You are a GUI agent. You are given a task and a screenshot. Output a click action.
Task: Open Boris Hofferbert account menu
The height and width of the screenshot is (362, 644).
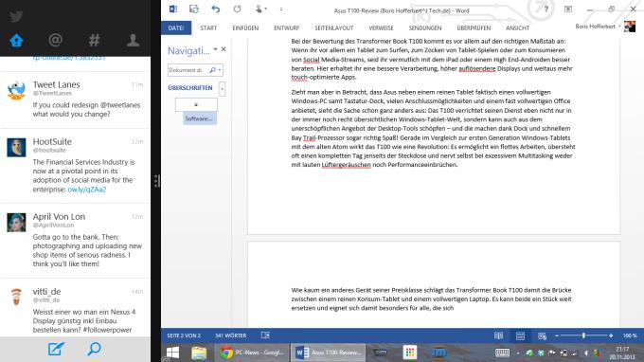598,27
